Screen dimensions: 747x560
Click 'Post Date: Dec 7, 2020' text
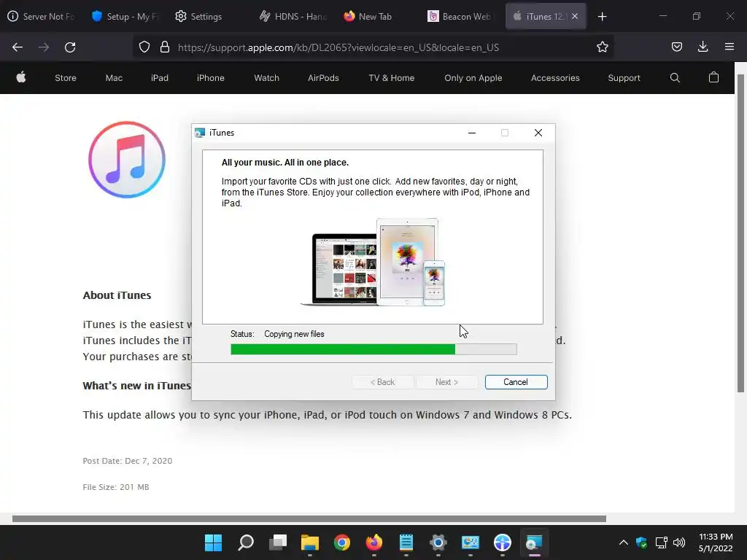coord(127,461)
